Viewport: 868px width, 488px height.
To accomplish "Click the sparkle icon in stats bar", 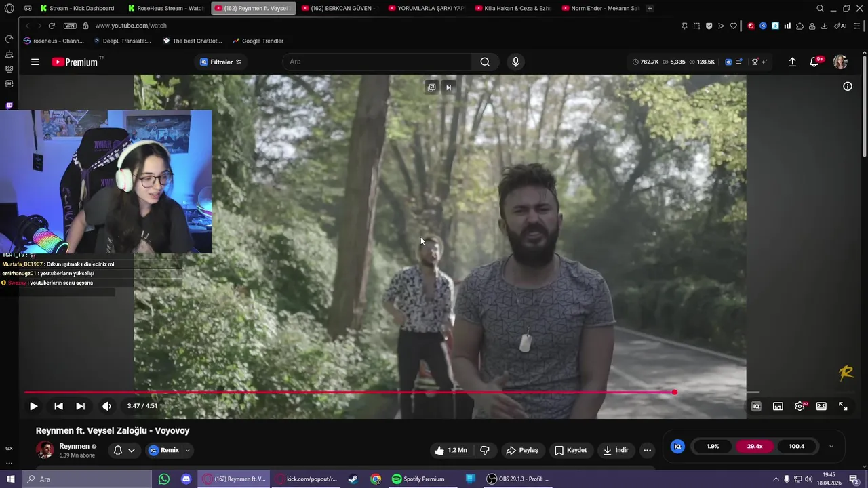I will click(x=764, y=62).
